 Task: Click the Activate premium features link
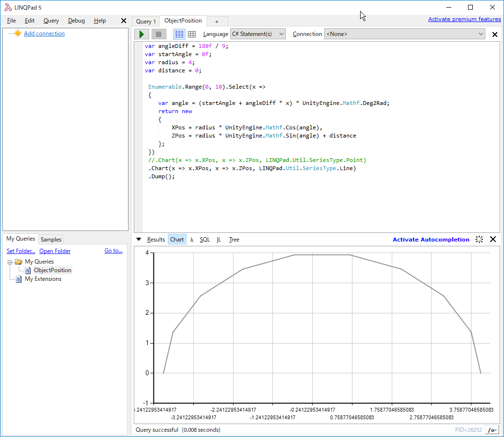pos(464,19)
